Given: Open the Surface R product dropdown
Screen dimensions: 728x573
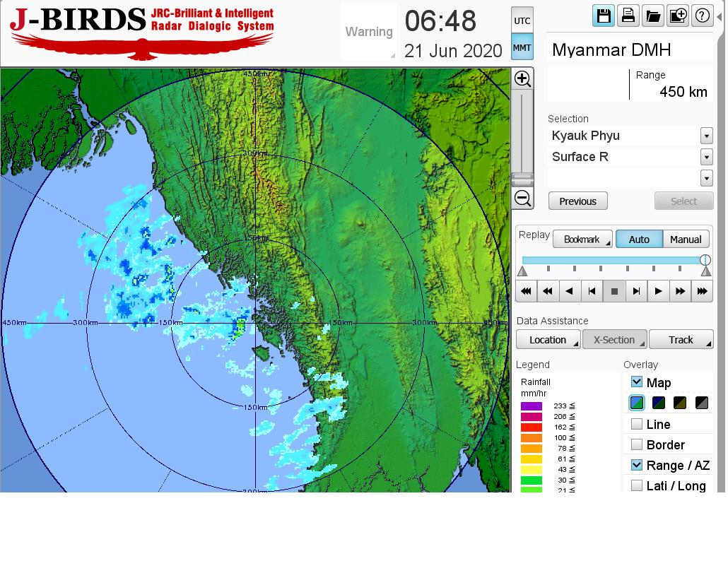Looking at the screenshot, I should (x=706, y=157).
